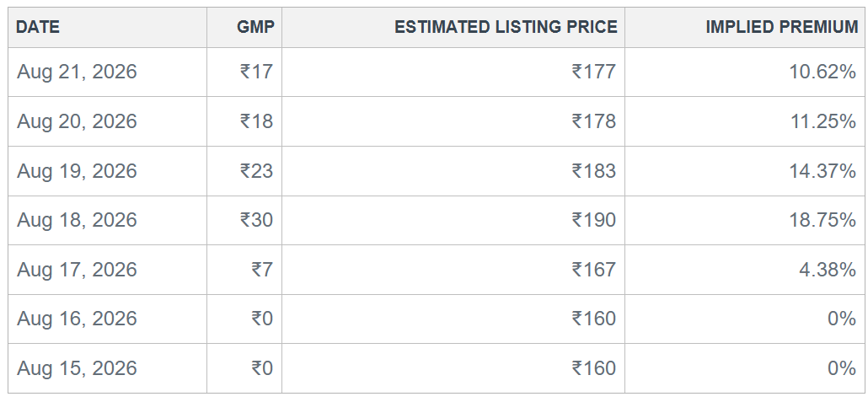The width and height of the screenshot is (868, 402).
Task: Click the 10.62% implied premium value
Action: 822,72
